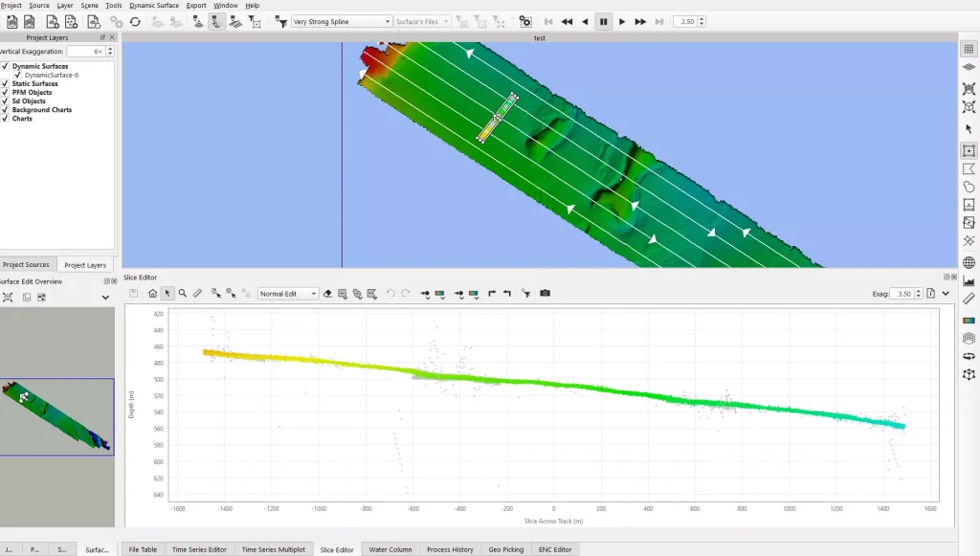Uncheck the Background Charts layer
The width and height of the screenshot is (980, 556).
(6, 110)
